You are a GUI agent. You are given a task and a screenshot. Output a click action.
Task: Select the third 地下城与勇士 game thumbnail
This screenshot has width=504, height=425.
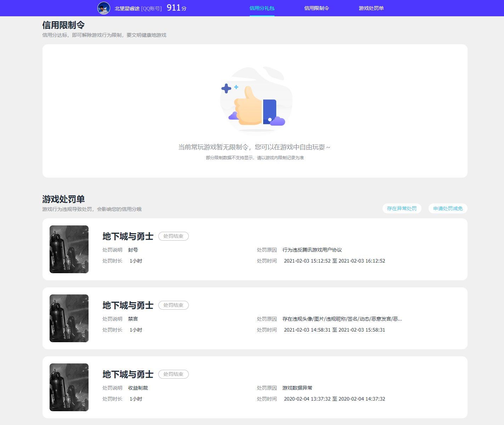(69, 387)
